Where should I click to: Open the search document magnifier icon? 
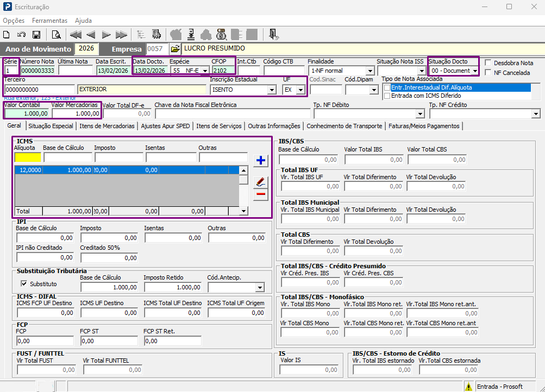pyautogui.click(x=56, y=35)
